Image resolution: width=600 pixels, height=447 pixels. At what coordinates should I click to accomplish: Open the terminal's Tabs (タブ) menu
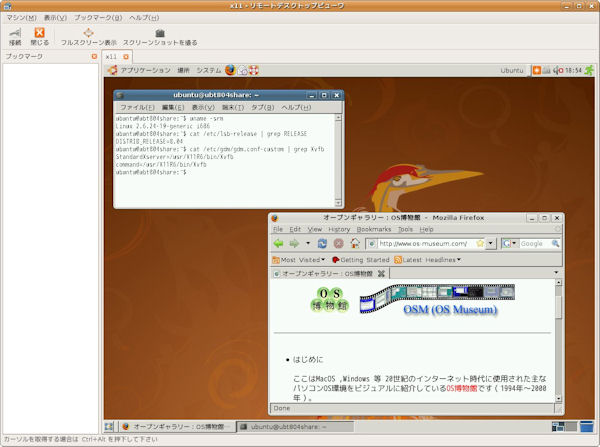(262, 108)
